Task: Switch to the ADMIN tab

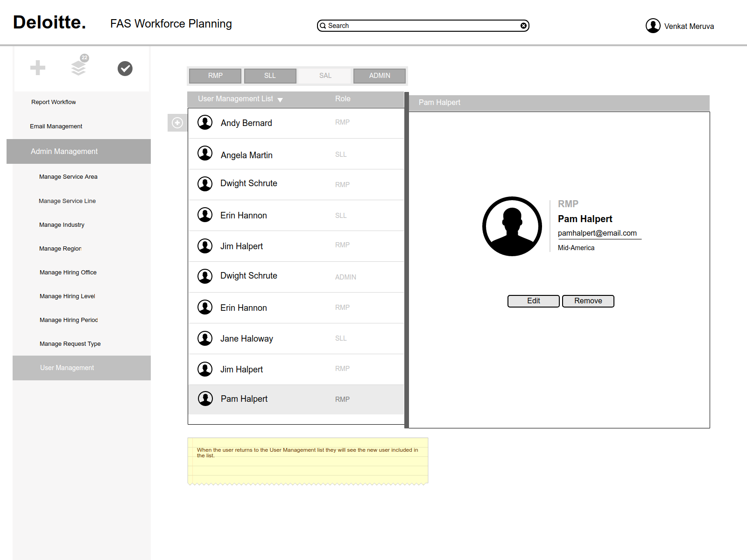Action: pos(380,76)
